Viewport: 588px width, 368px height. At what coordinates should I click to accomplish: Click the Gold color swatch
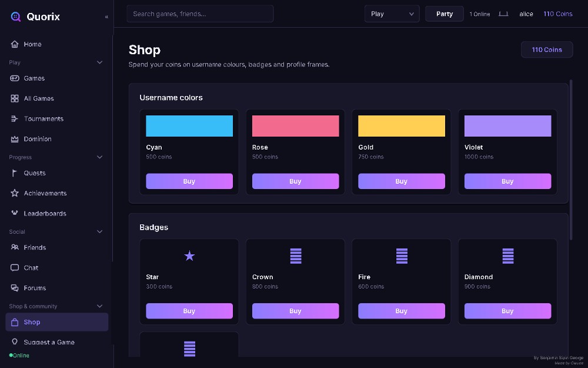pyautogui.click(x=402, y=126)
